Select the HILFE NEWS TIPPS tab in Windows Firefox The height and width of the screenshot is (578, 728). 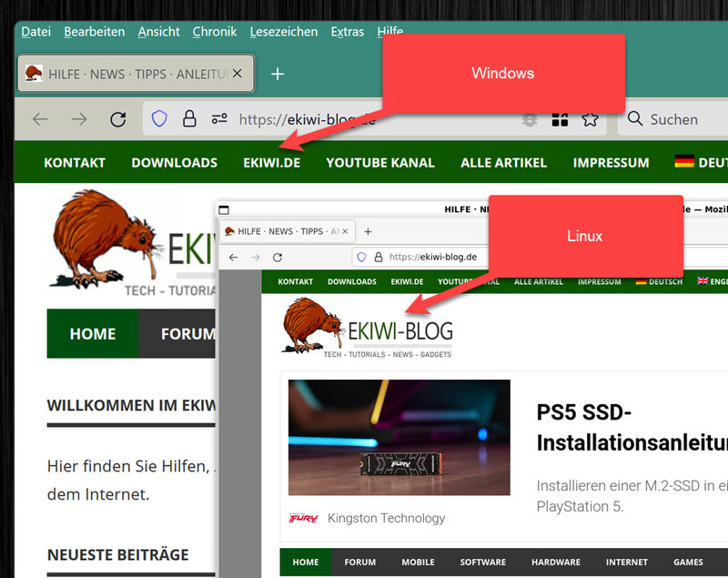coord(136,74)
